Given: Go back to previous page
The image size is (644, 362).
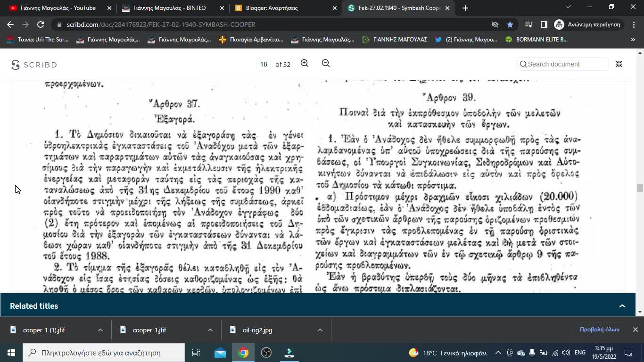Looking at the screenshot, I should coord(10,25).
